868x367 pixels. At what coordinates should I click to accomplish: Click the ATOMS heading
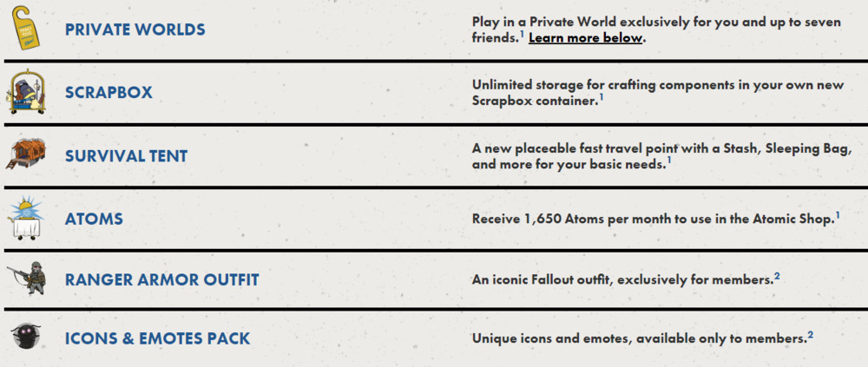click(94, 220)
